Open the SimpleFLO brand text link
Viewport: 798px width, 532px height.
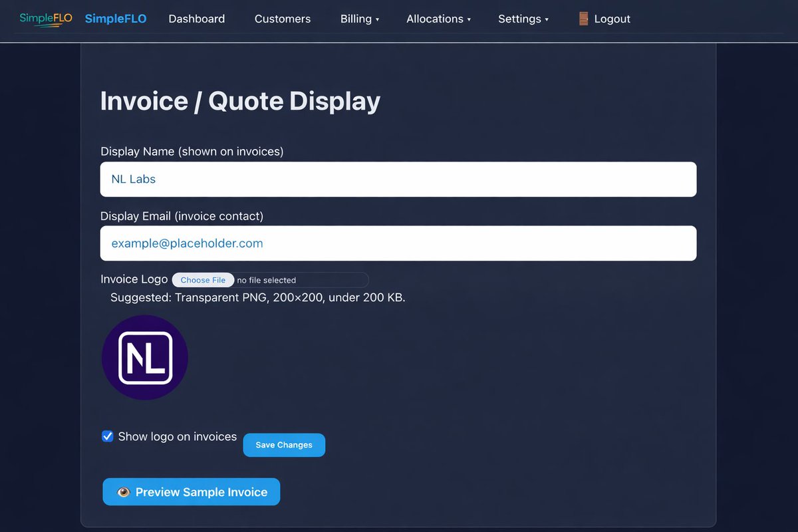pos(116,19)
